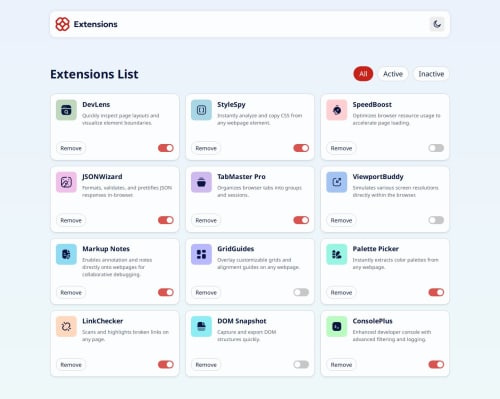Click the StyleSpy title text
The width and height of the screenshot is (500, 399).
tap(231, 105)
